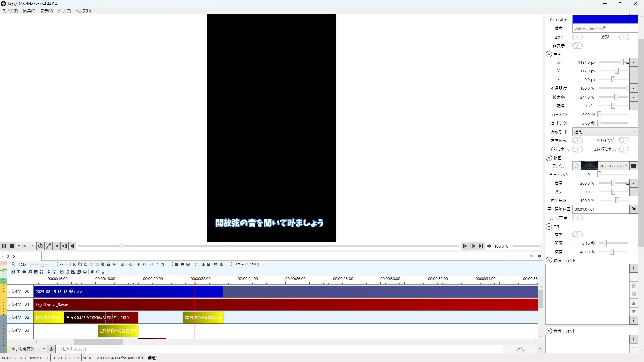Click the 追加 add button
Viewport: 644px width, 362px height.
click(520, 349)
